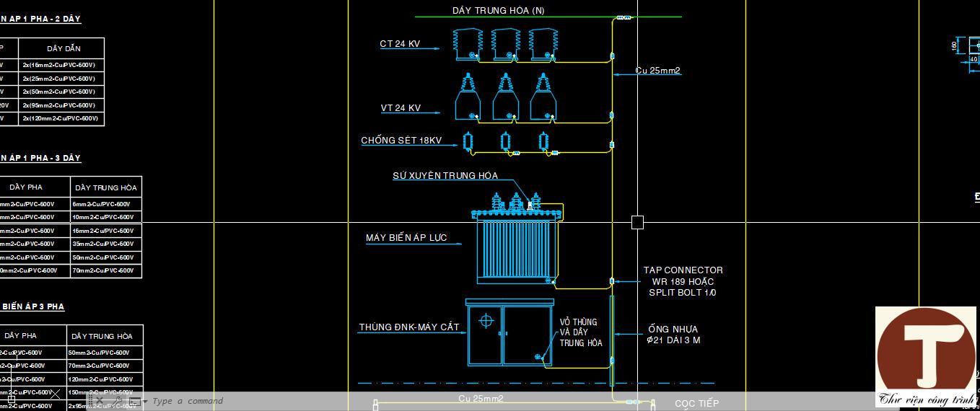Select the Cu 25mm2 annotation near top
Image resolution: width=980 pixels, height=411 pixels.
pyautogui.click(x=658, y=71)
